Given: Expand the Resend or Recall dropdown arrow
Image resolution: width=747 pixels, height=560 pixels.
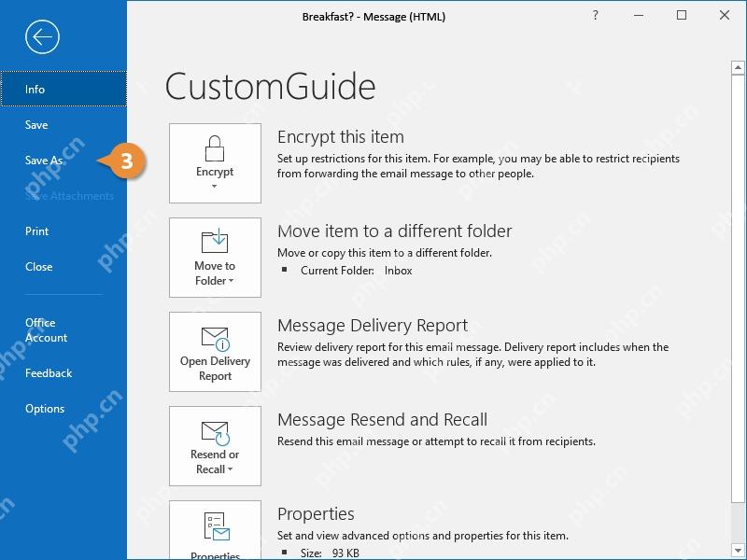Looking at the screenshot, I should (230, 469).
